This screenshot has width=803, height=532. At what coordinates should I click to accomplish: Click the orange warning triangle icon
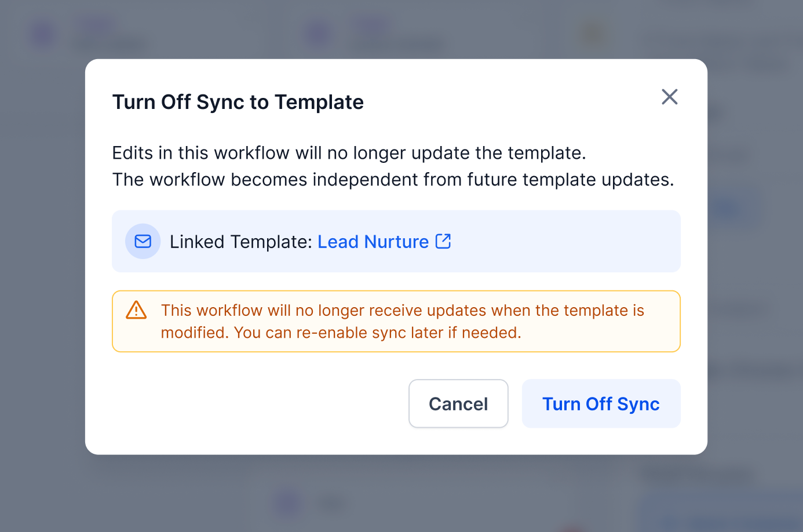(x=136, y=310)
